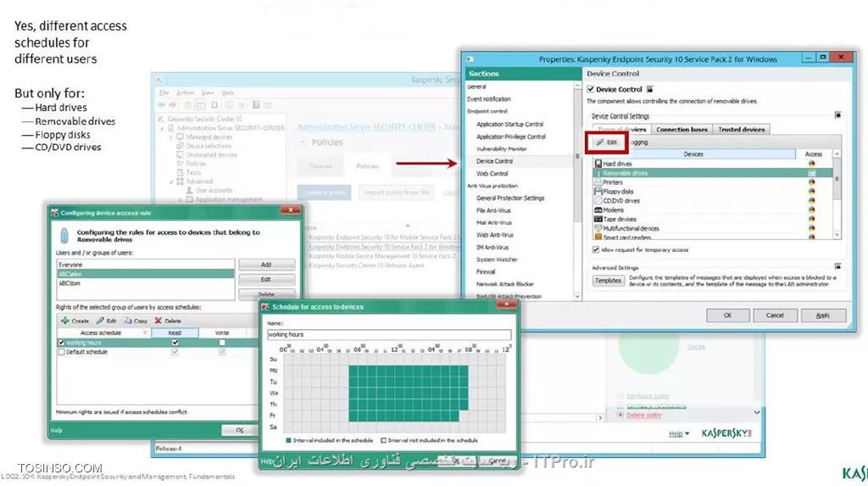The image size is (868, 486).
Task: Click the lock icon for Device Control Settings
Action: point(837,115)
